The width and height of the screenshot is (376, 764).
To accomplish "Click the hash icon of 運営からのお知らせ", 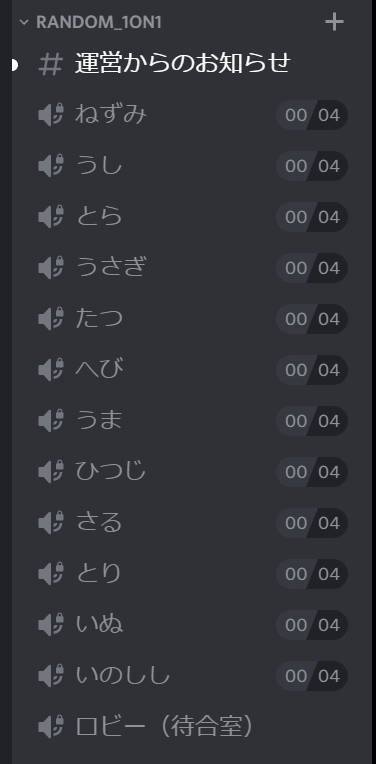I will coord(51,64).
